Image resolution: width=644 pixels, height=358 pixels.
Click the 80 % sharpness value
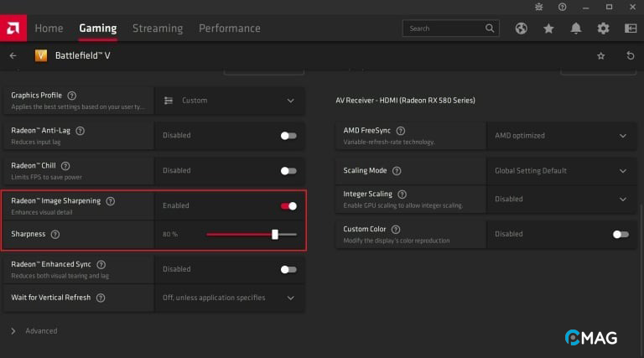click(170, 235)
